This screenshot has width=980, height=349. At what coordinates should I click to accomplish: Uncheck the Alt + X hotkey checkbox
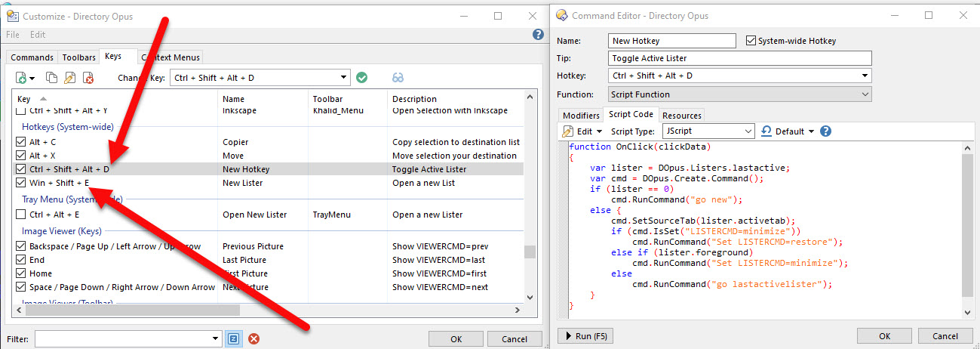21,156
